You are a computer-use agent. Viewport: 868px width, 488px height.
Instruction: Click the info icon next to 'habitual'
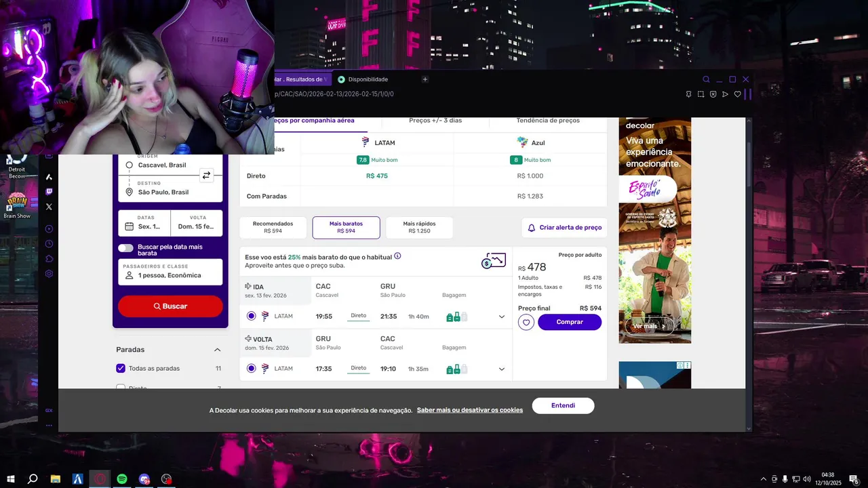coord(397,256)
